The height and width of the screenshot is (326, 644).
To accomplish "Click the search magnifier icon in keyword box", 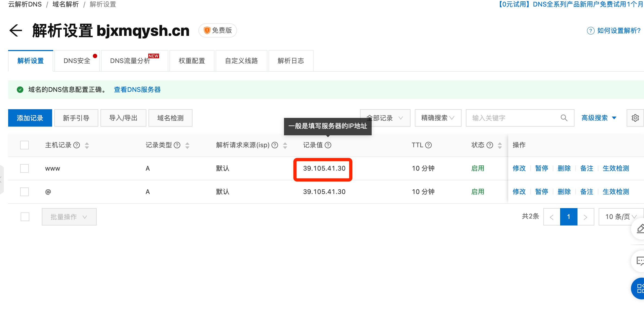I will 564,118.
